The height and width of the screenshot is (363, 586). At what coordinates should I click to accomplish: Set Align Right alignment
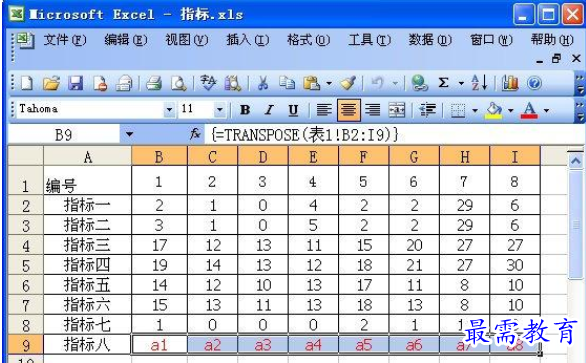372,110
